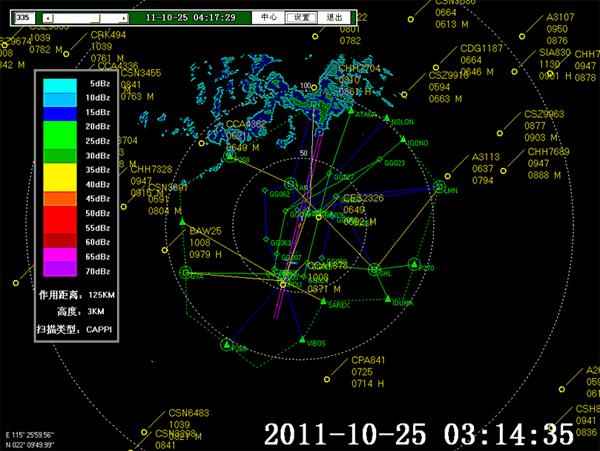This screenshot has height=451, width=600.
Task: Click the CPA841 aircraft target circle
Action: coord(327,379)
